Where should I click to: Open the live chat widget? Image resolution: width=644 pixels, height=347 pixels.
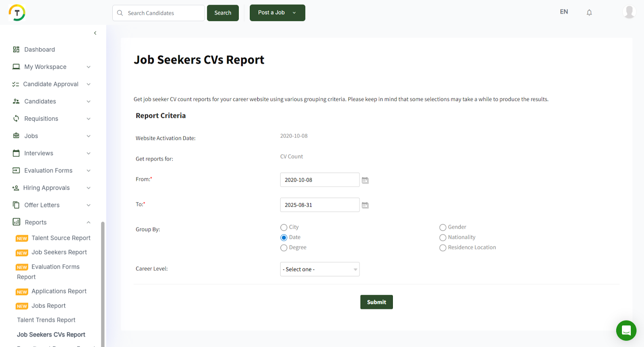point(626,330)
